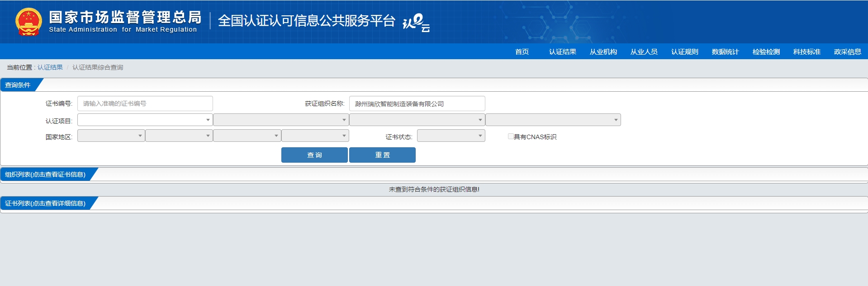This screenshot has height=286, width=868.
Task: Click the 未查到符合条件的获证组织信息 message
Action: 434,189
